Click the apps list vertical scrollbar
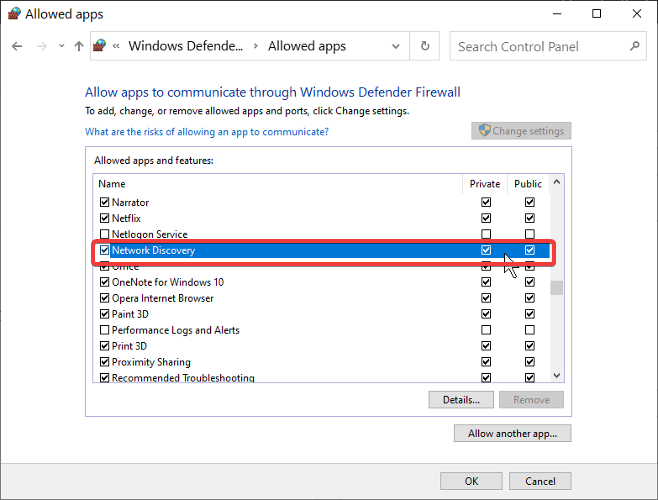This screenshot has height=500, width=658. point(557,288)
